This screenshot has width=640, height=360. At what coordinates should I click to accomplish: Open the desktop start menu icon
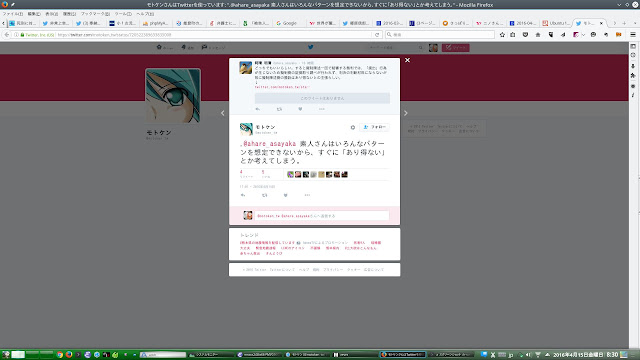[x=5, y=355]
